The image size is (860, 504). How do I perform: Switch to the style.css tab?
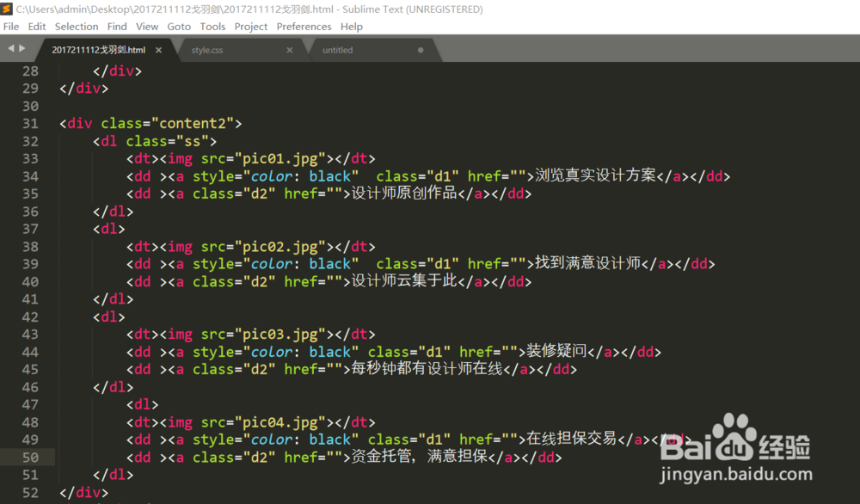(x=207, y=50)
